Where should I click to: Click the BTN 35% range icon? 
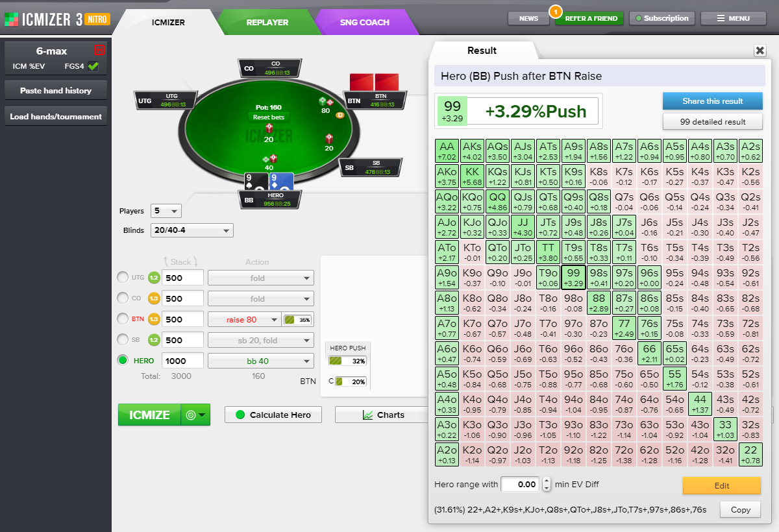point(297,319)
